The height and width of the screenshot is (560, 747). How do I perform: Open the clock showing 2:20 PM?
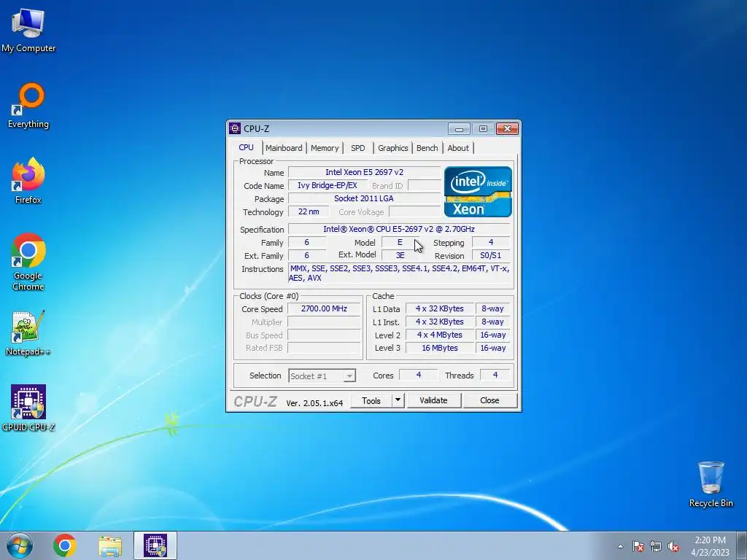click(710, 545)
